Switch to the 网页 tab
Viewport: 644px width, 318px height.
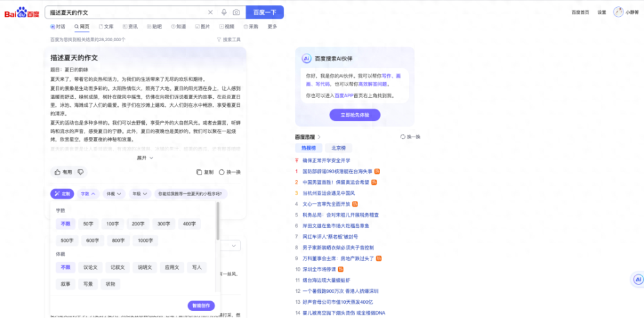tap(82, 26)
